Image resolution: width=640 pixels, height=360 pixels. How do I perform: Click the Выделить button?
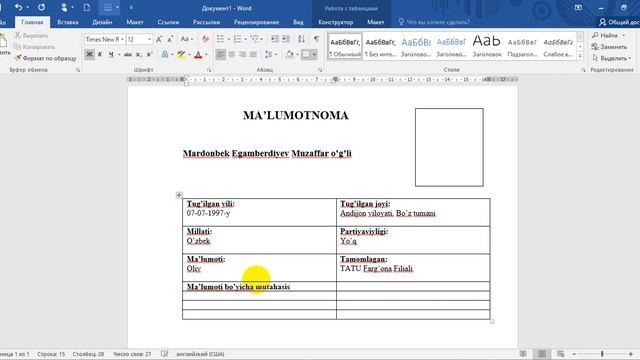(x=611, y=58)
